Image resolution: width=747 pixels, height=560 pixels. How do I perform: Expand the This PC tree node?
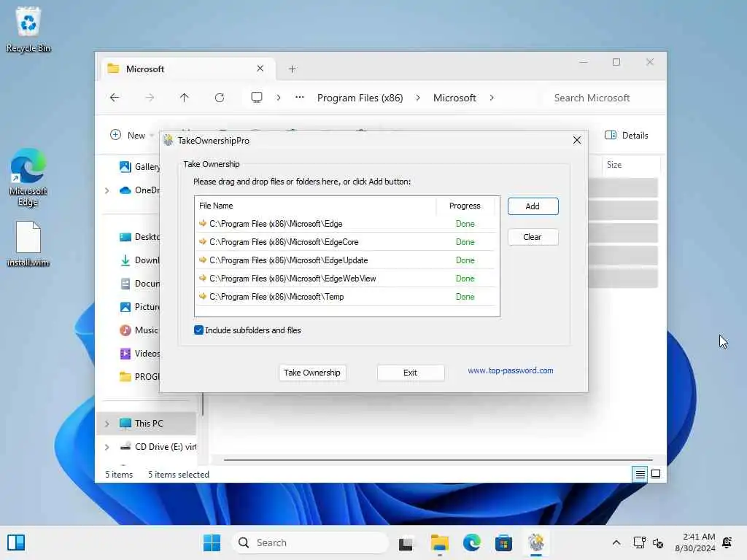click(x=107, y=424)
